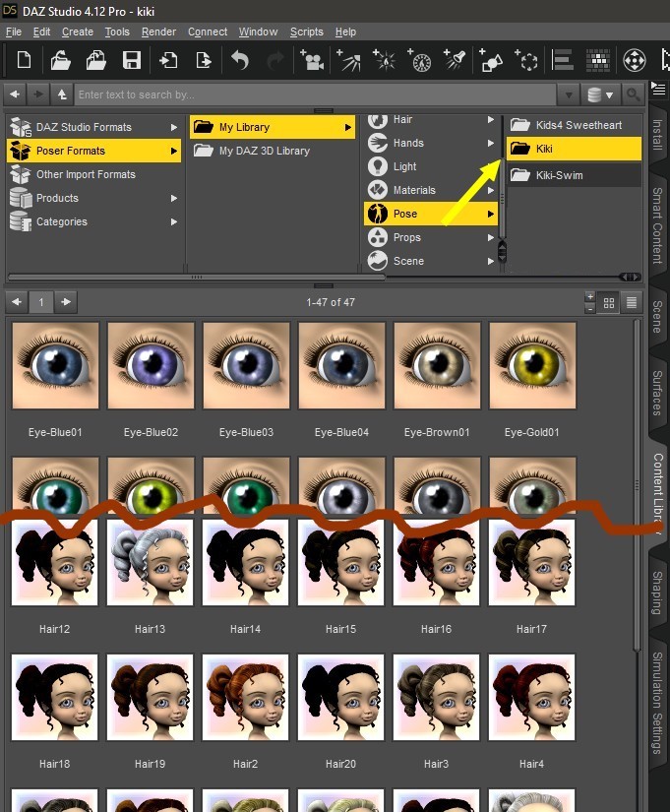Open the Light category
670x812 pixels.
tap(431, 166)
